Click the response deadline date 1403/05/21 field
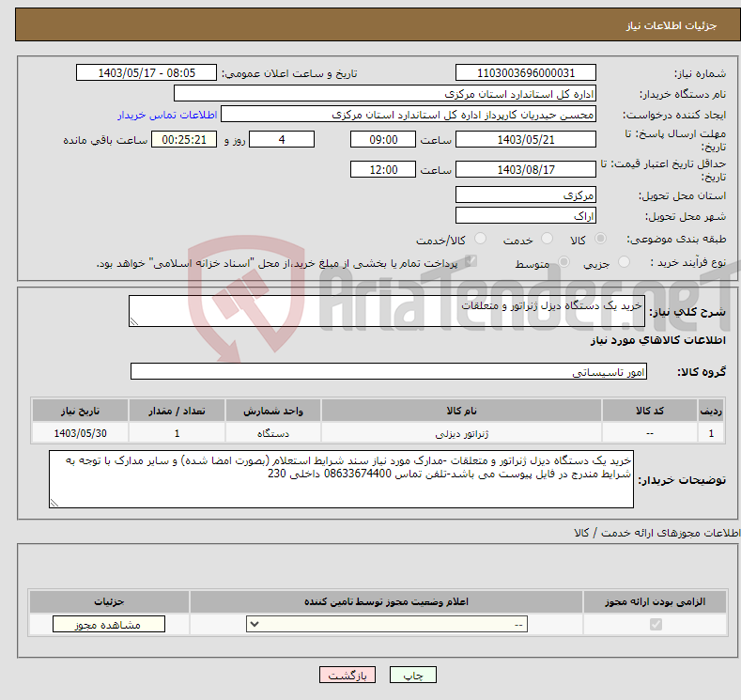Screen dimensions: 741x700 pyautogui.click(x=526, y=139)
